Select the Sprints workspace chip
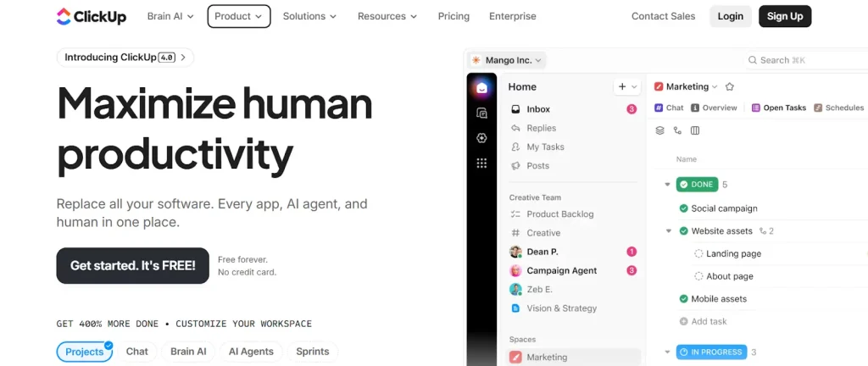 click(x=312, y=352)
